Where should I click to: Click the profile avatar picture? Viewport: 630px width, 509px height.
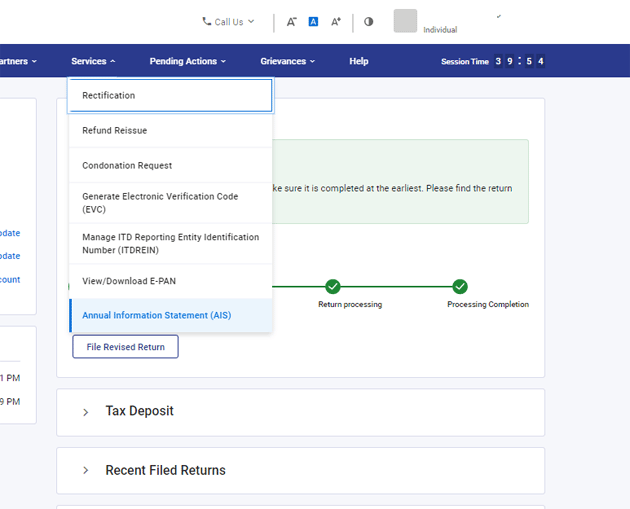click(x=405, y=21)
